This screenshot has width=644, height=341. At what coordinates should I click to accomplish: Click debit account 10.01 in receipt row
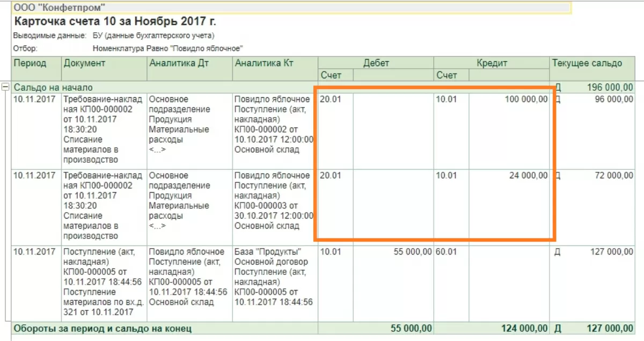tap(335, 282)
